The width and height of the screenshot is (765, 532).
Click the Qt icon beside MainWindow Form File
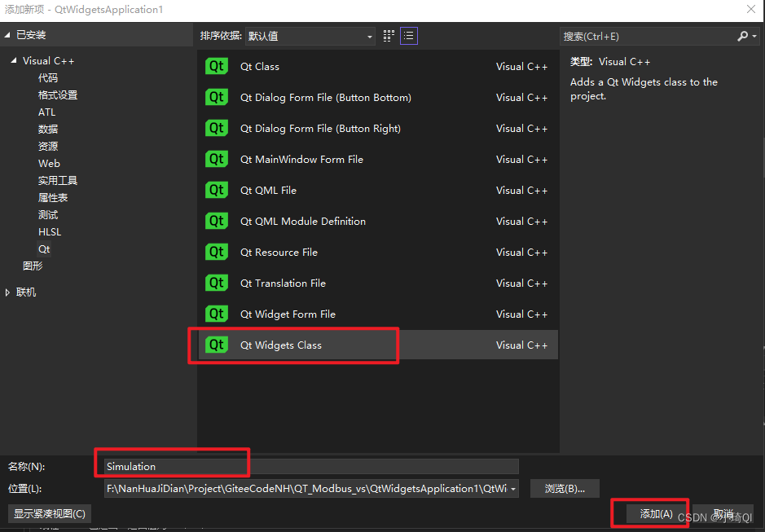click(217, 159)
